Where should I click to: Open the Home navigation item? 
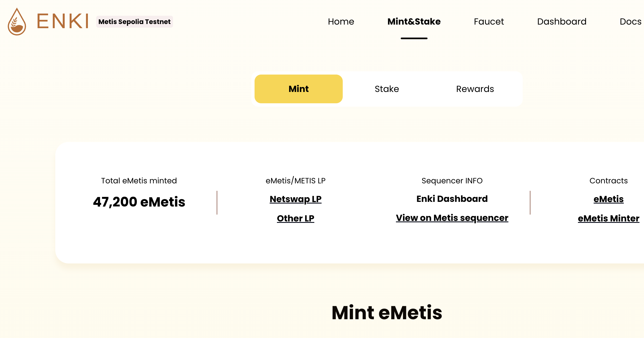click(x=341, y=22)
